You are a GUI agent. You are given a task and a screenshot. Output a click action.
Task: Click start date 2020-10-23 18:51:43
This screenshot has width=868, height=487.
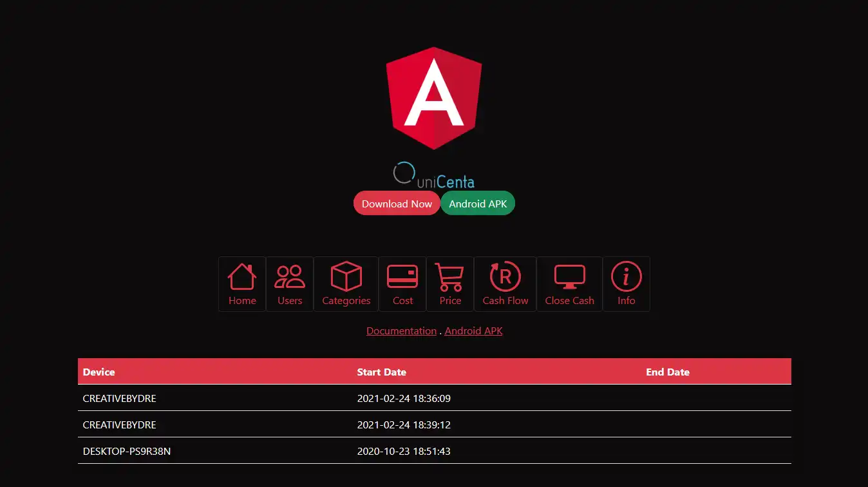pos(404,451)
